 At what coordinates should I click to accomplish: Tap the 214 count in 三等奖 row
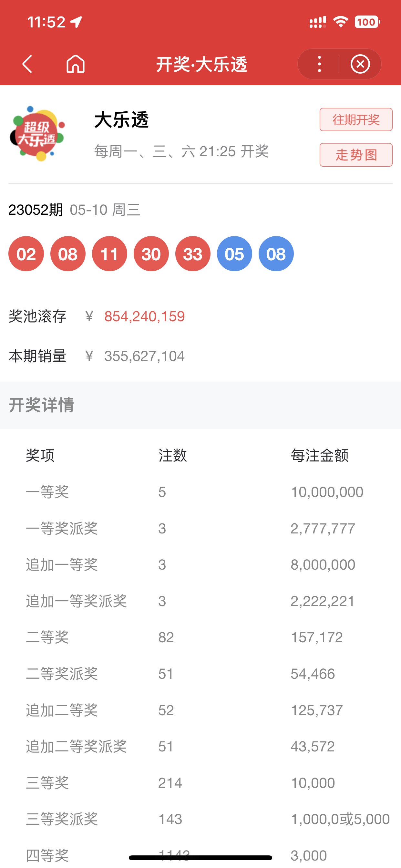[170, 783]
